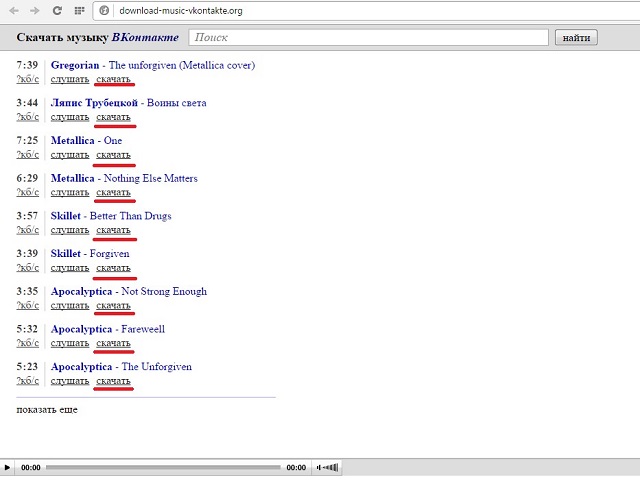Listen to Nothing Else Matters (слушать)
Viewport: 640px width, 499px height.
(x=70, y=192)
